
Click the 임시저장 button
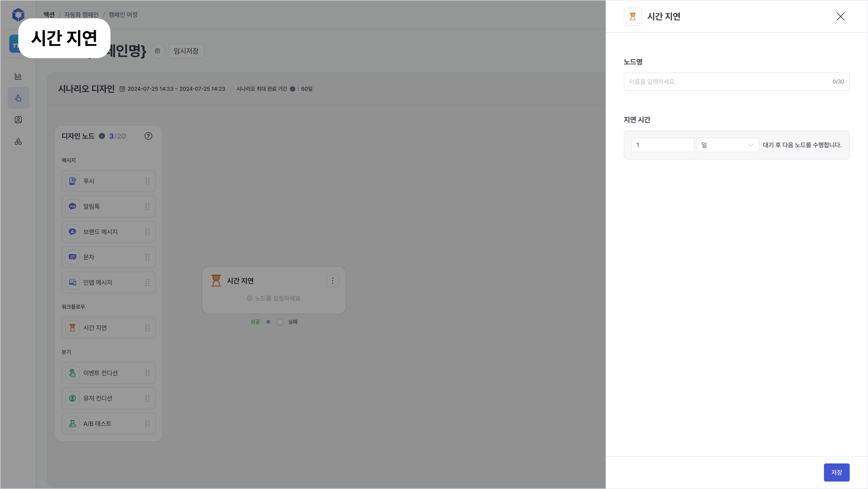click(x=186, y=51)
